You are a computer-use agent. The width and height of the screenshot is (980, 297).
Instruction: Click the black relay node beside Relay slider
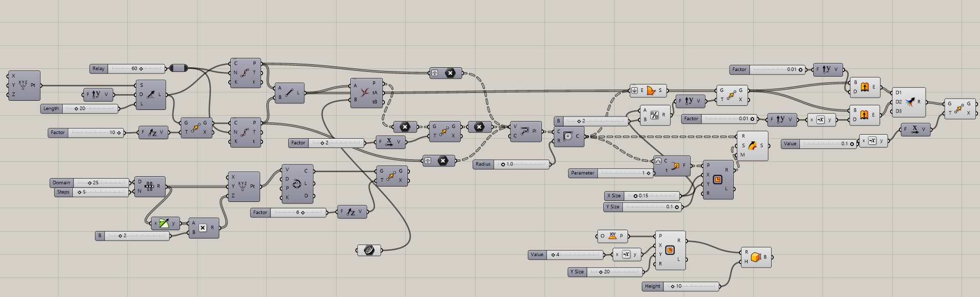[x=178, y=68]
